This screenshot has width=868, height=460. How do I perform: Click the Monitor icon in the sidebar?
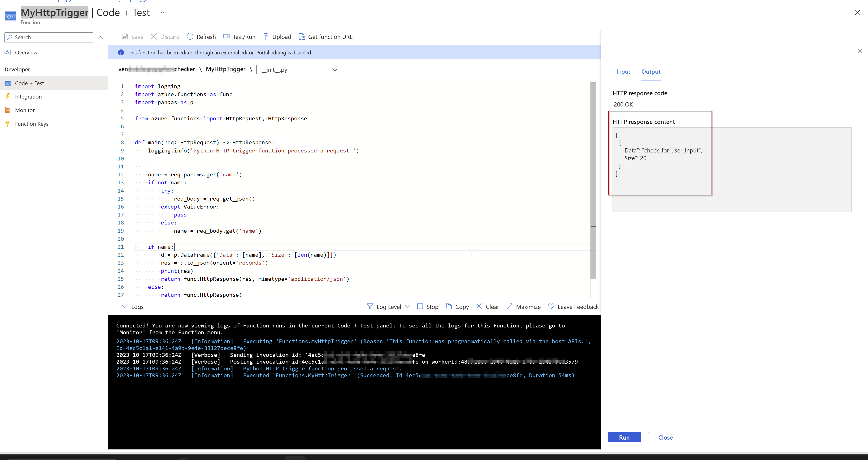[x=8, y=110]
